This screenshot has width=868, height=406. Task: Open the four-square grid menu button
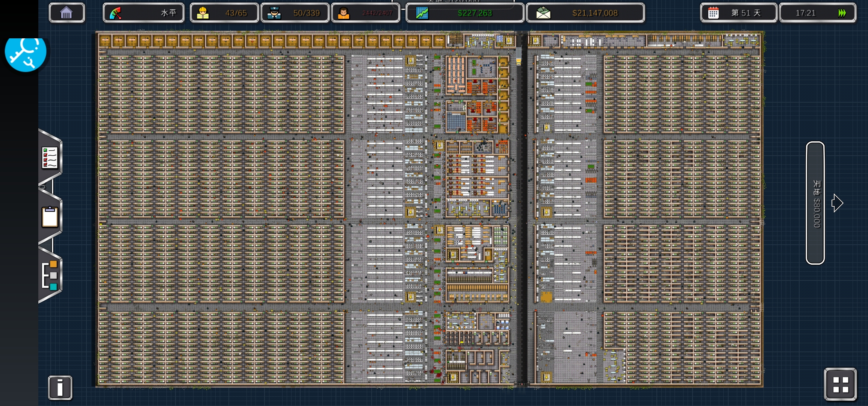840,385
